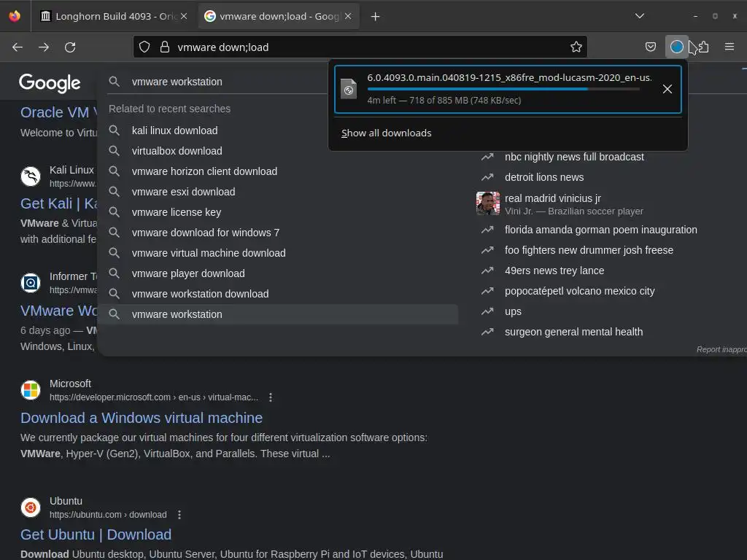
Task: Open tracking protection shield icon
Action: (144, 47)
